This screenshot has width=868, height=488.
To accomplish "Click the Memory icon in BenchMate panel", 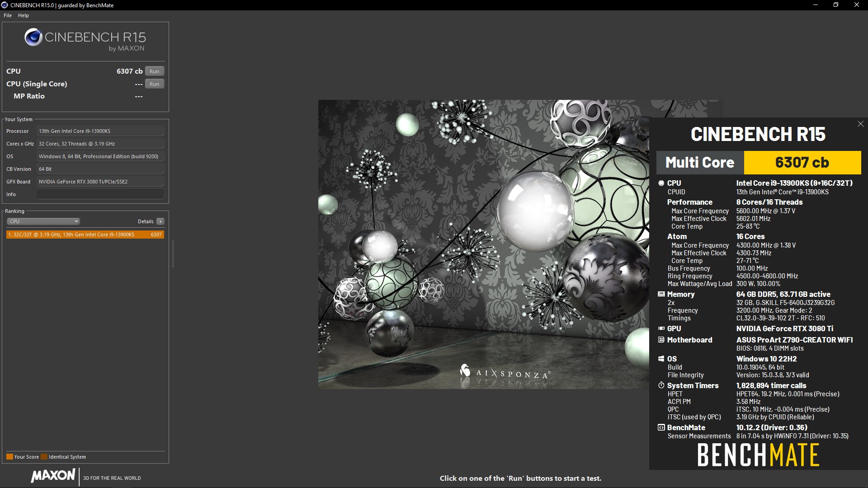I will point(661,294).
